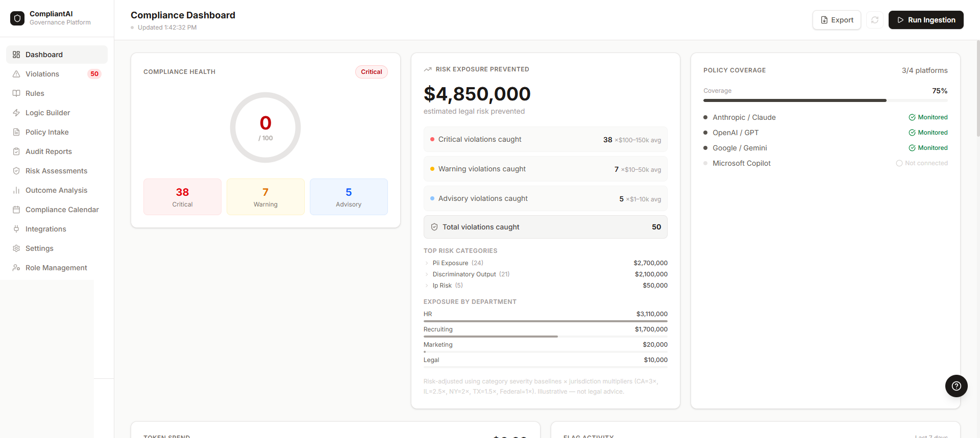
Task: Go to Integrations page
Action: click(x=57, y=229)
